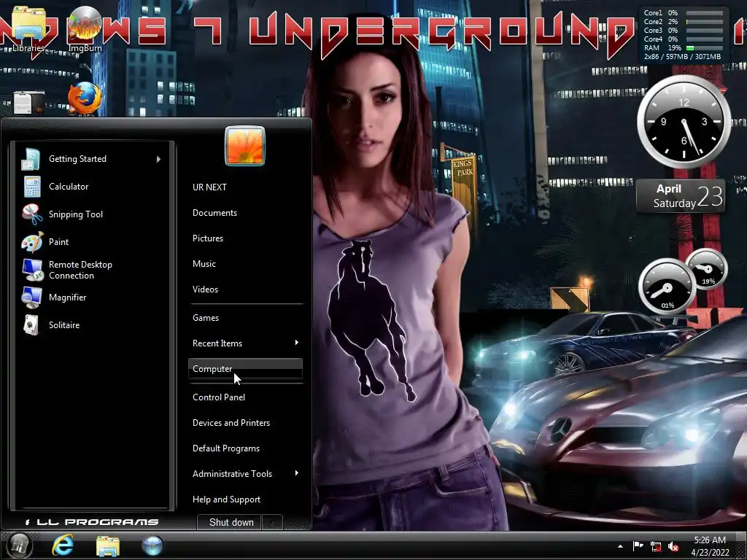Launch Calculator from the Start menu

point(90,187)
